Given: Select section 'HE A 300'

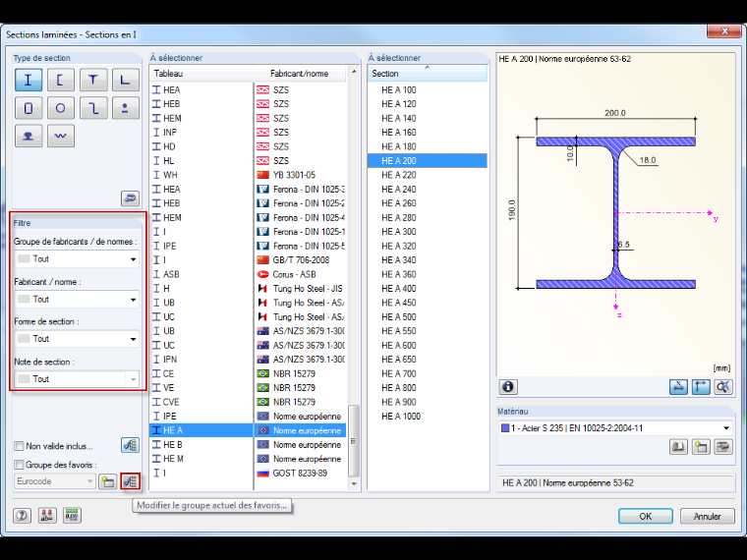Looking at the screenshot, I should [x=428, y=232].
